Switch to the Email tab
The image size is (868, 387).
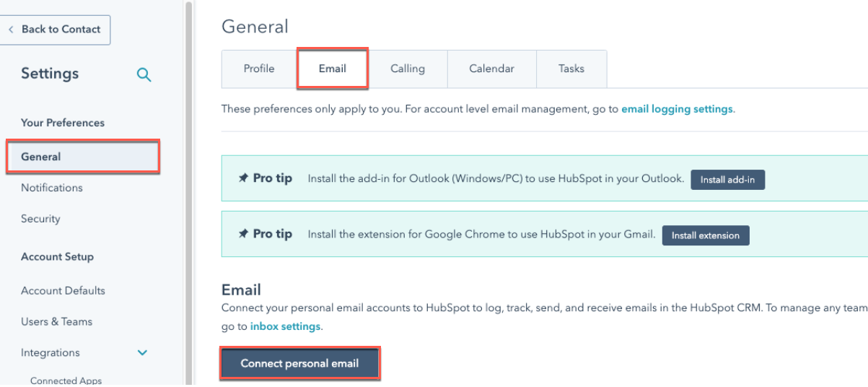click(x=333, y=69)
